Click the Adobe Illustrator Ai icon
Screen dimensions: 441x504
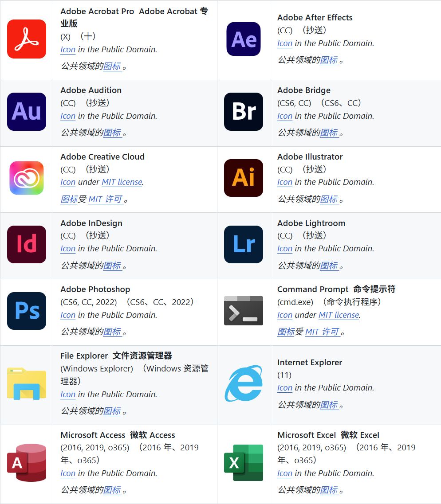(x=244, y=178)
